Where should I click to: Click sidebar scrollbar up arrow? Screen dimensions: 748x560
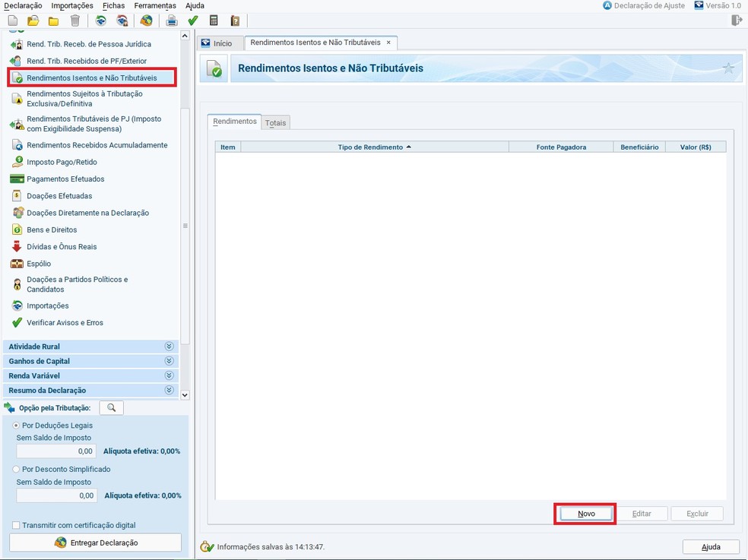pyautogui.click(x=185, y=36)
